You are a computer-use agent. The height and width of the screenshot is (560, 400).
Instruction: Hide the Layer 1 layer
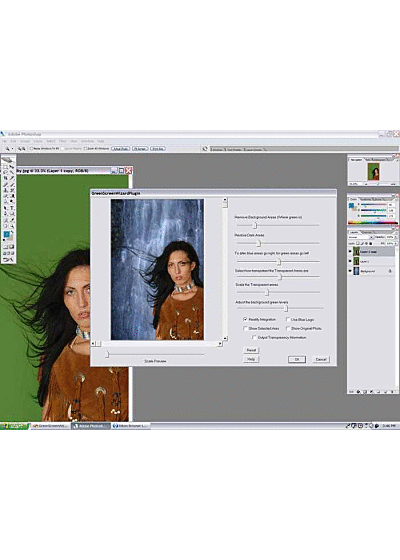[350, 261]
